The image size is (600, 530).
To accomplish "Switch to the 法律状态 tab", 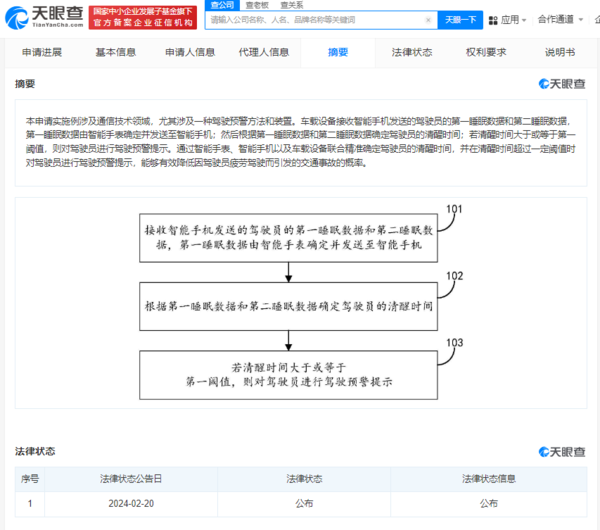I will click(x=412, y=52).
